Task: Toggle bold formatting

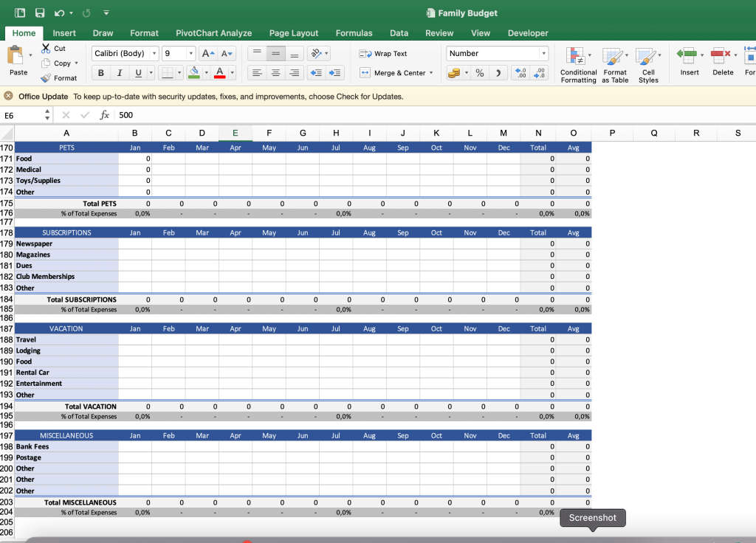Action: point(100,73)
